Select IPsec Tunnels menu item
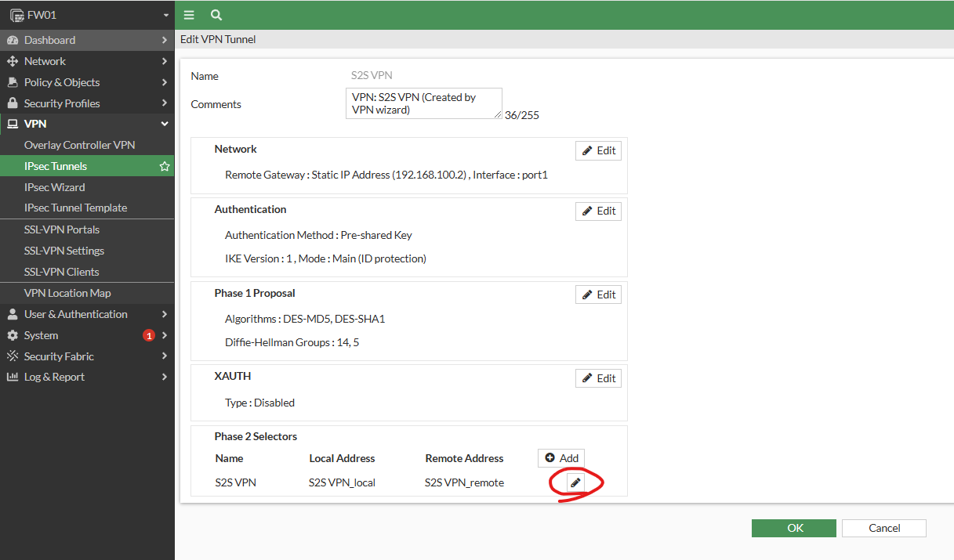 click(x=87, y=166)
